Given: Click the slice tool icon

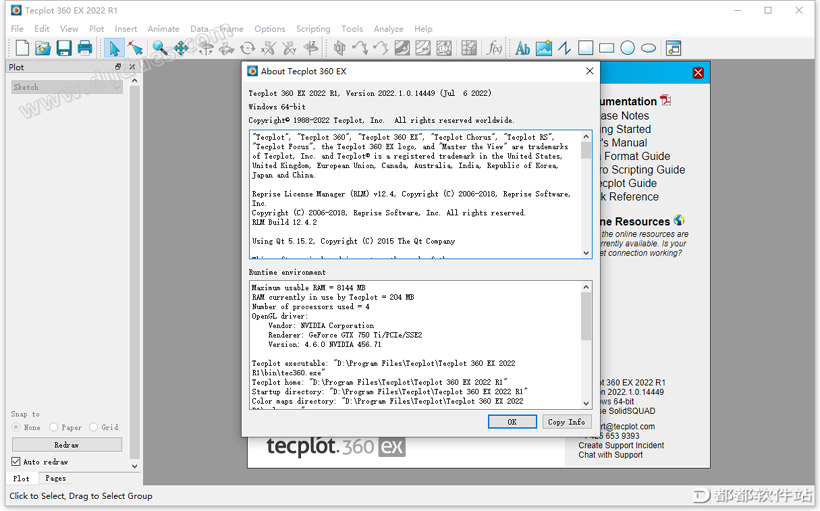Looking at the screenshot, I should (x=340, y=48).
